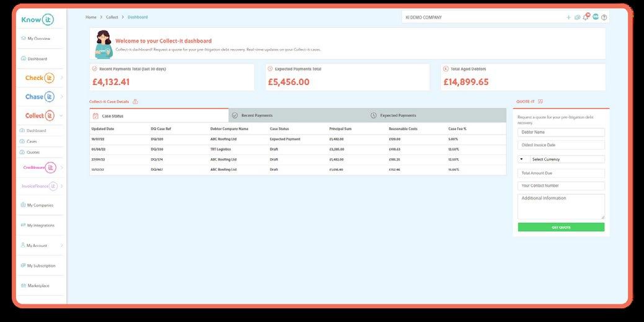The width and height of the screenshot is (644, 322).
Task: Select the DQ/320 case reference cell
Action: click(x=157, y=139)
